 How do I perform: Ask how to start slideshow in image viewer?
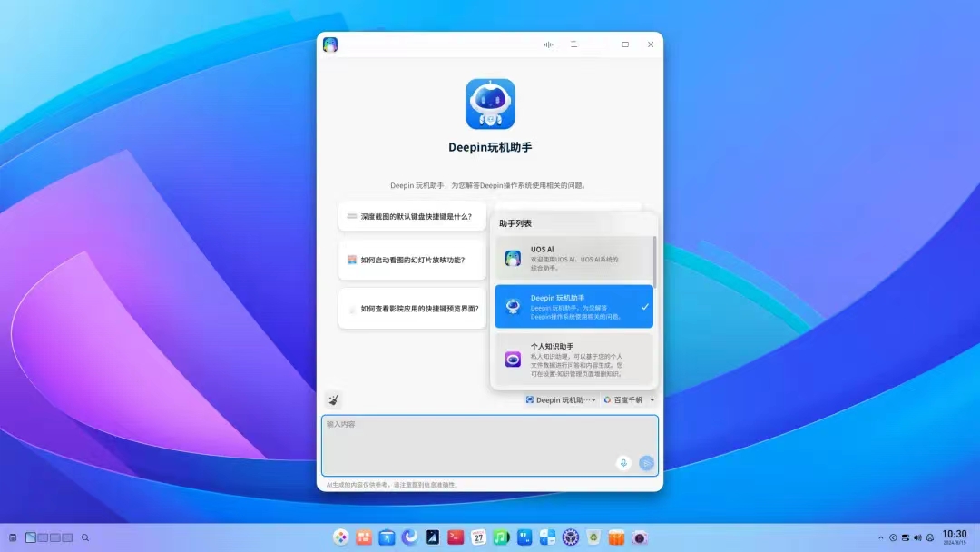412,260
